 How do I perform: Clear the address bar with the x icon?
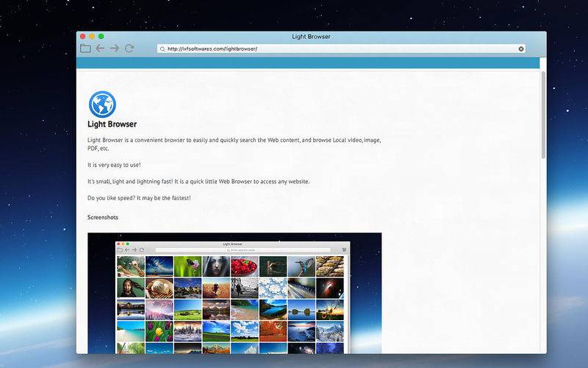(x=521, y=49)
